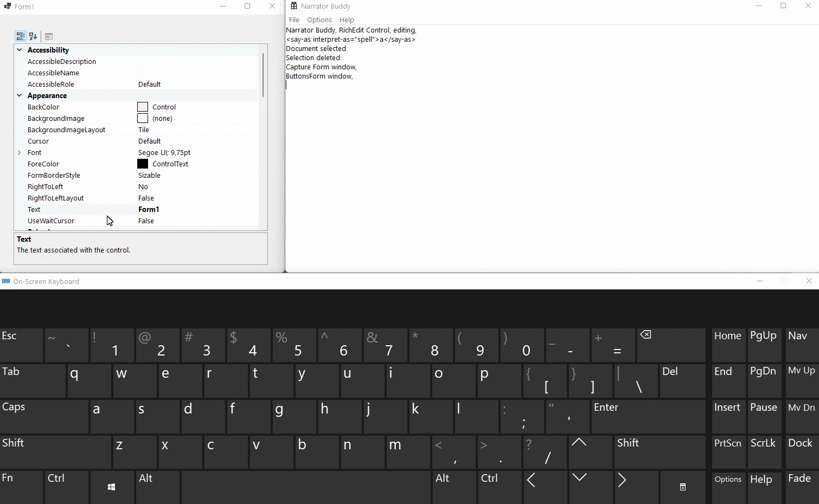Select the FormBorderStyle property row
The image size is (819, 504).
137,175
